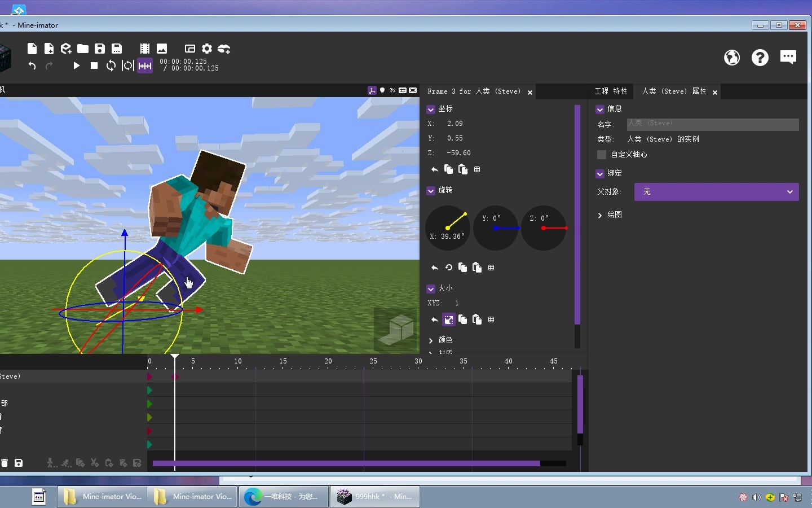812x508 pixels.
Task: Open the 父对象 dropdown showing 无
Action: coord(716,192)
